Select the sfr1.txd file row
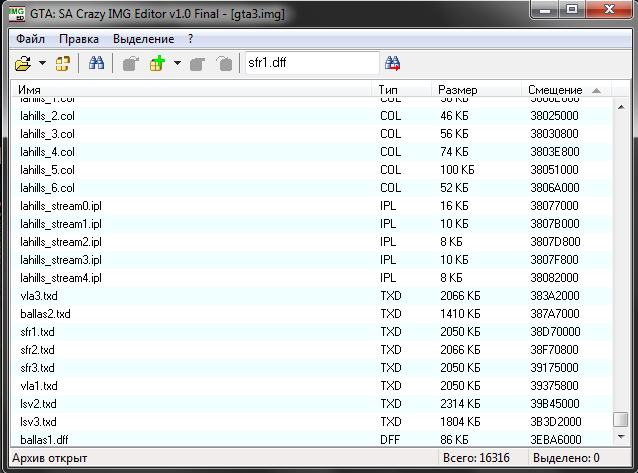Image resolution: width=638 pixels, height=473 pixels. tap(312, 332)
